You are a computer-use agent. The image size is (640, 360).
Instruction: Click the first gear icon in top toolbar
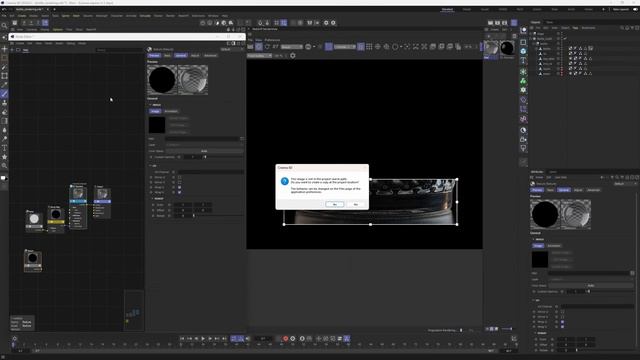tap(326, 23)
